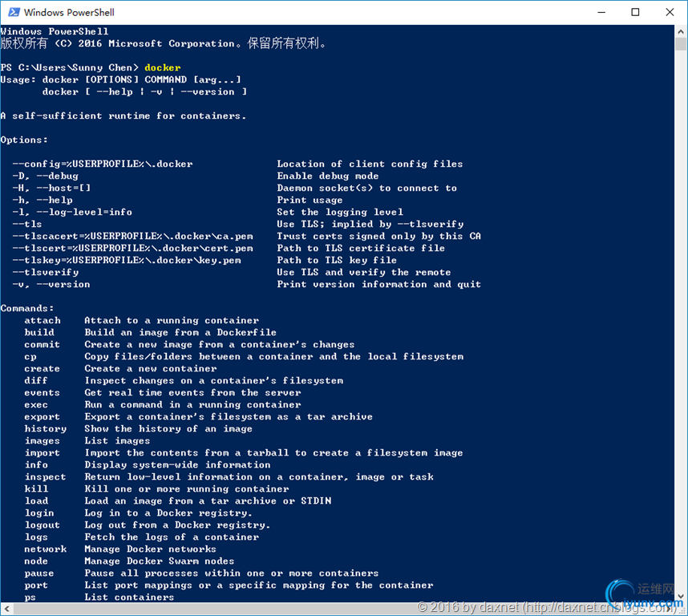Click the 'diff' command name
This screenshot has height=616, width=688.
pyautogui.click(x=35, y=381)
